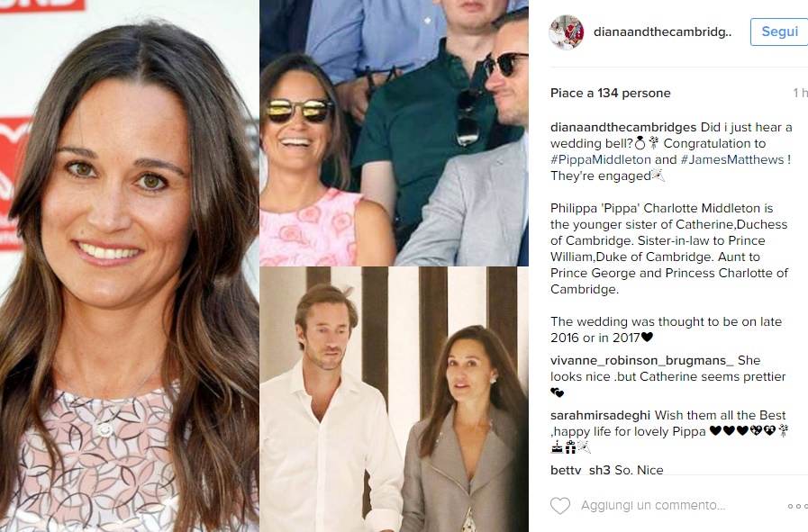
Task: Click the sunglasses couple photo at top
Action: [x=395, y=133]
